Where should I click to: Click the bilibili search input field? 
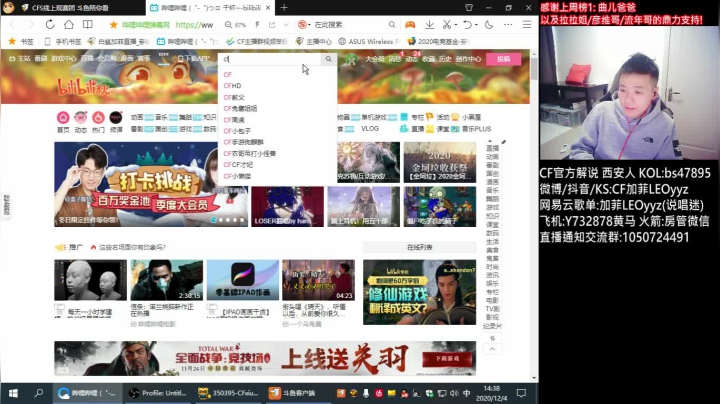pyautogui.click(x=271, y=59)
